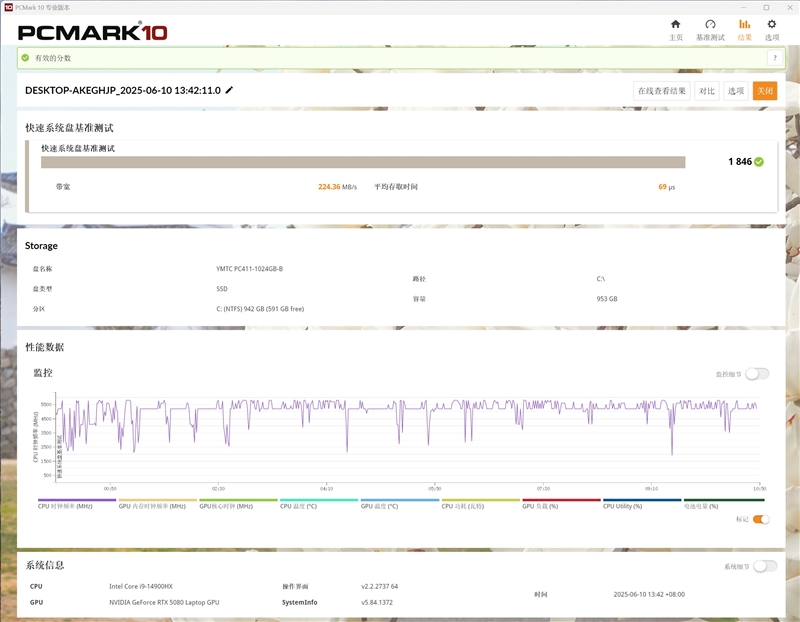Click the score value 1 846
The image size is (800, 622).
pos(740,162)
